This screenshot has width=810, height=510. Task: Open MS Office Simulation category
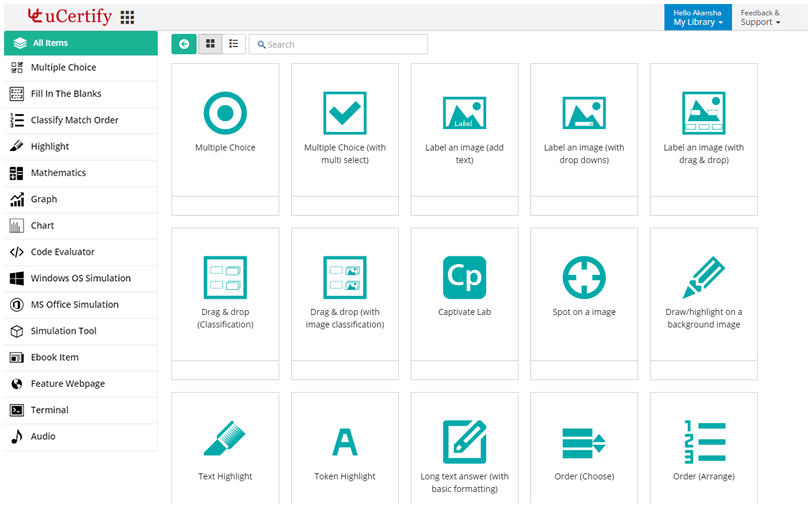[81, 305]
